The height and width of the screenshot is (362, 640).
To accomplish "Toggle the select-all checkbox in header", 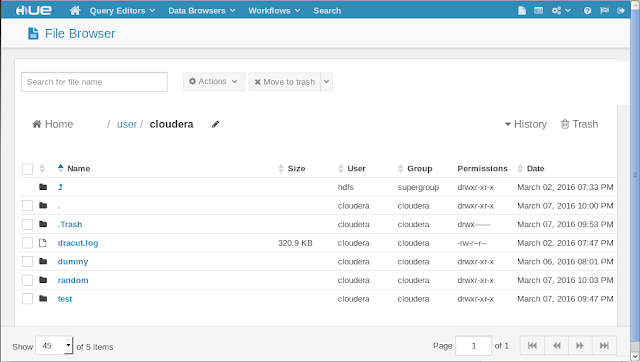I will (27, 169).
